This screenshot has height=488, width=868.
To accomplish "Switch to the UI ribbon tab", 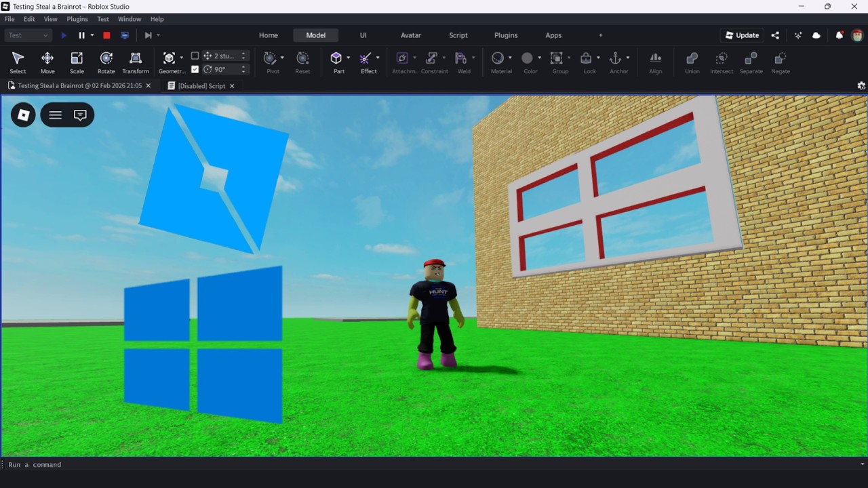I will (x=363, y=35).
